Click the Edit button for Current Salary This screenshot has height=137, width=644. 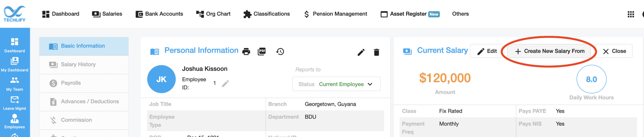487,51
